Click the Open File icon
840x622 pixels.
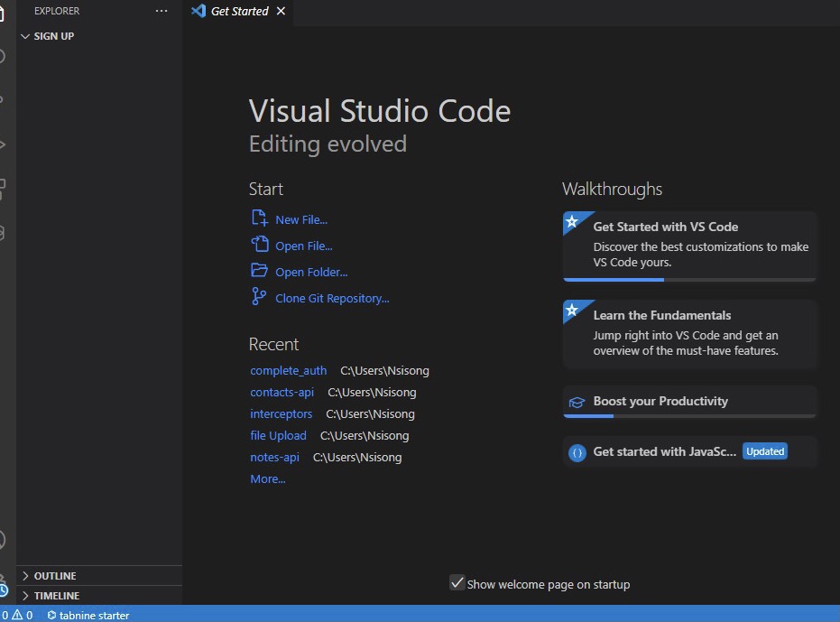tap(259, 244)
